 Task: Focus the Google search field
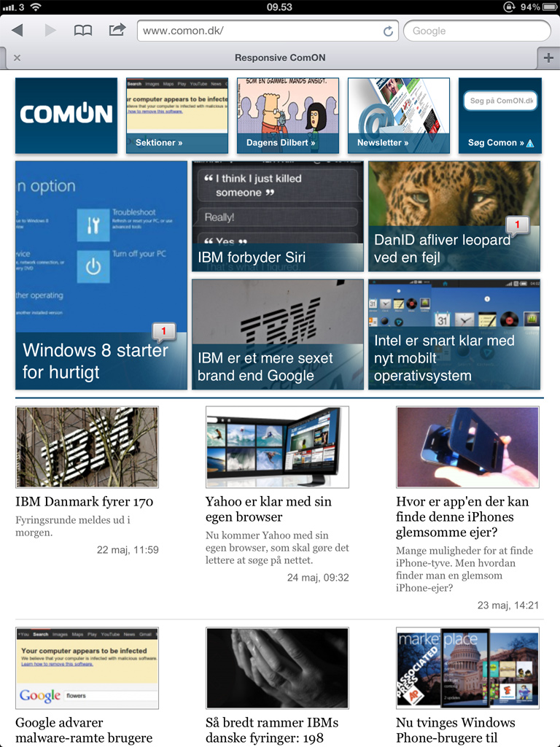pyautogui.click(x=477, y=31)
